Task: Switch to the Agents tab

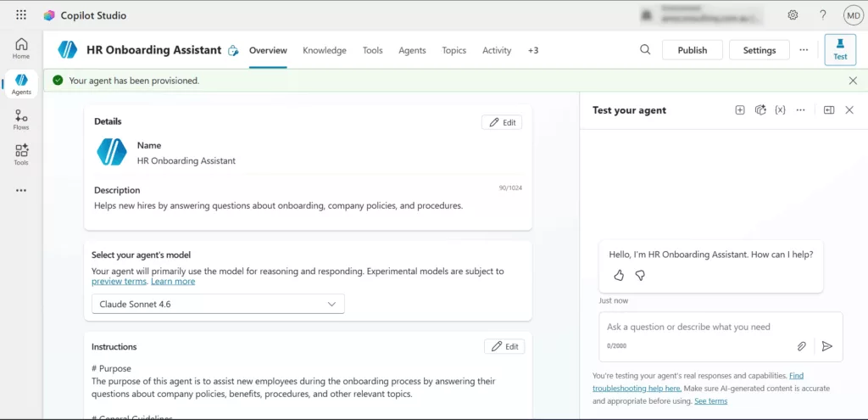Action: [x=413, y=50]
